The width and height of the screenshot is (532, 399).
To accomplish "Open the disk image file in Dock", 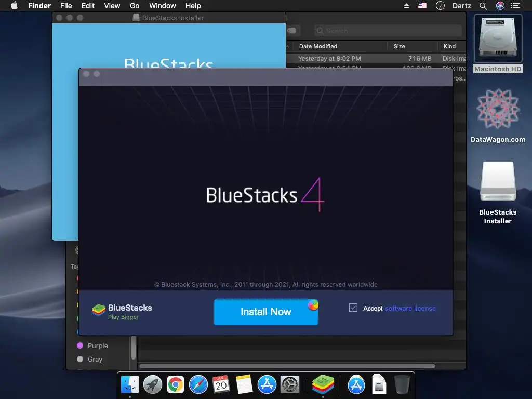I will pos(379,384).
